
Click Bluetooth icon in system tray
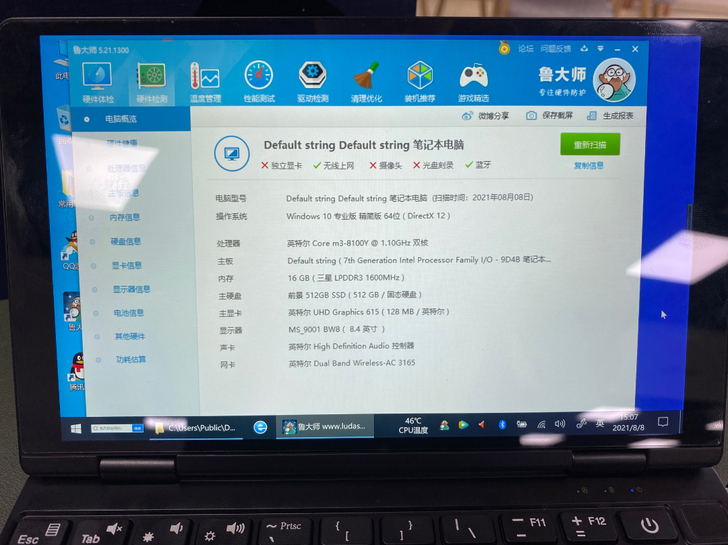pyautogui.click(x=502, y=424)
